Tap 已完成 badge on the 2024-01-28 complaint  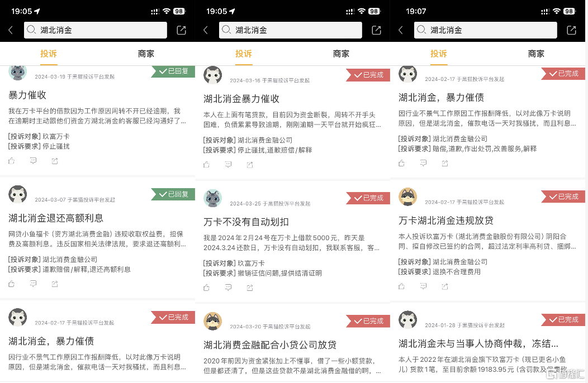(563, 320)
